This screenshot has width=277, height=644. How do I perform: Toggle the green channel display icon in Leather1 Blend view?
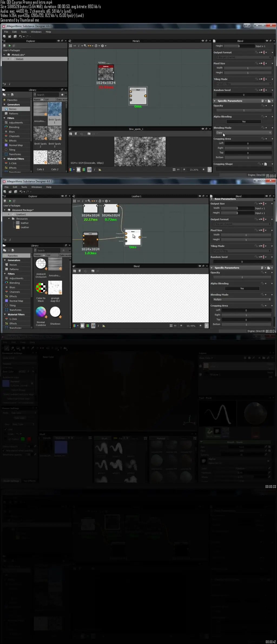click(88, 326)
